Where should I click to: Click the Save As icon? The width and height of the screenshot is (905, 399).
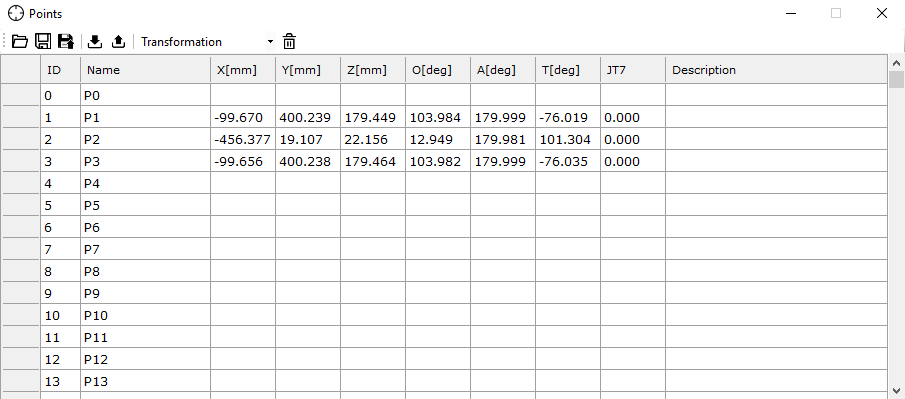pos(66,42)
